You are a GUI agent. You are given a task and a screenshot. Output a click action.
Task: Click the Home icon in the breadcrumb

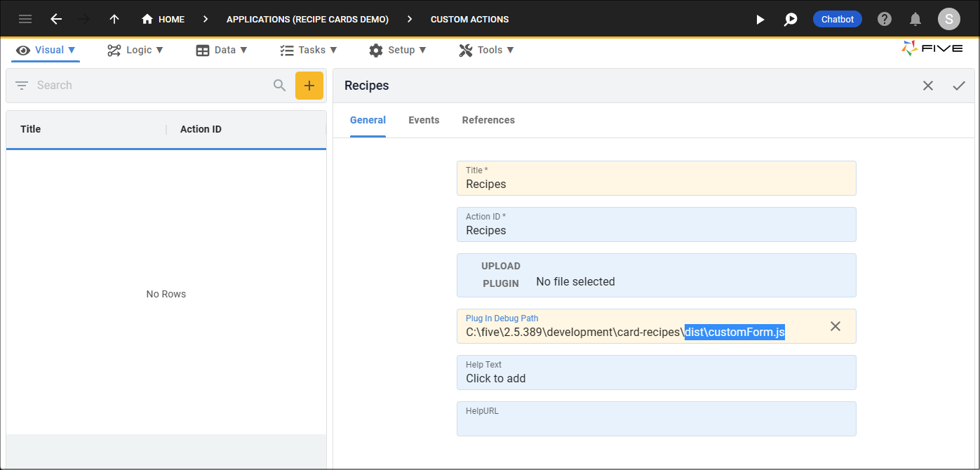[x=147, y=19]
